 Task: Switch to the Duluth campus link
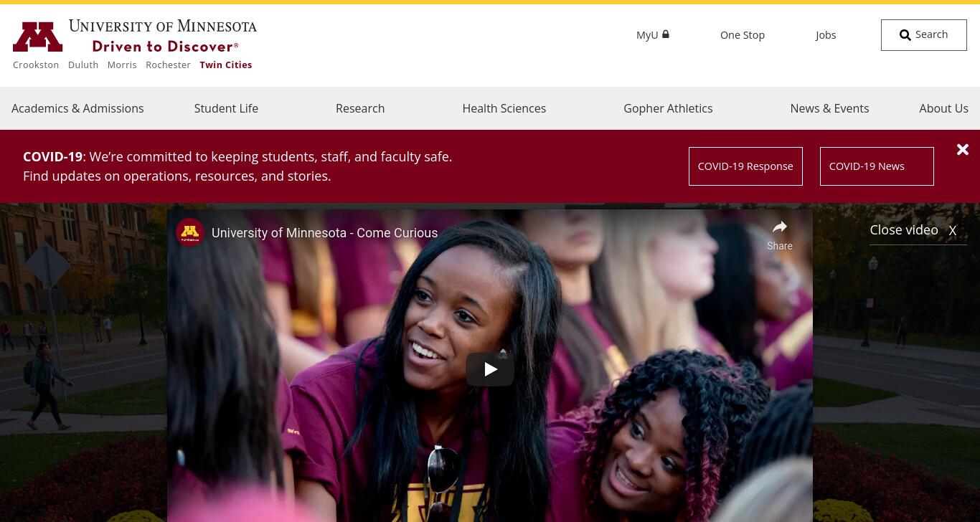83,65
